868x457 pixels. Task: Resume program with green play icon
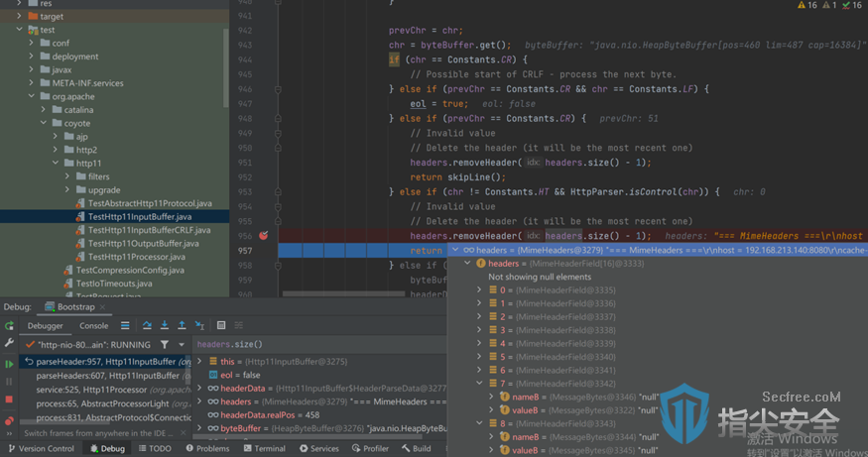[9, 364]
